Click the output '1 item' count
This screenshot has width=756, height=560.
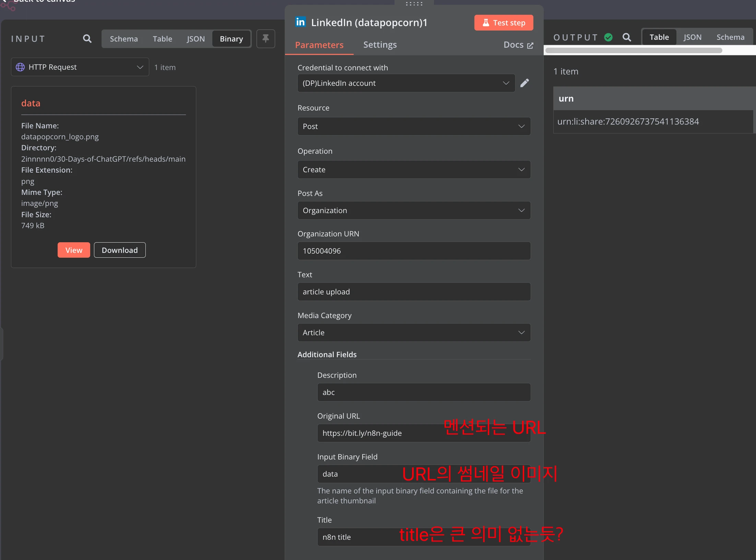(566, 71)
